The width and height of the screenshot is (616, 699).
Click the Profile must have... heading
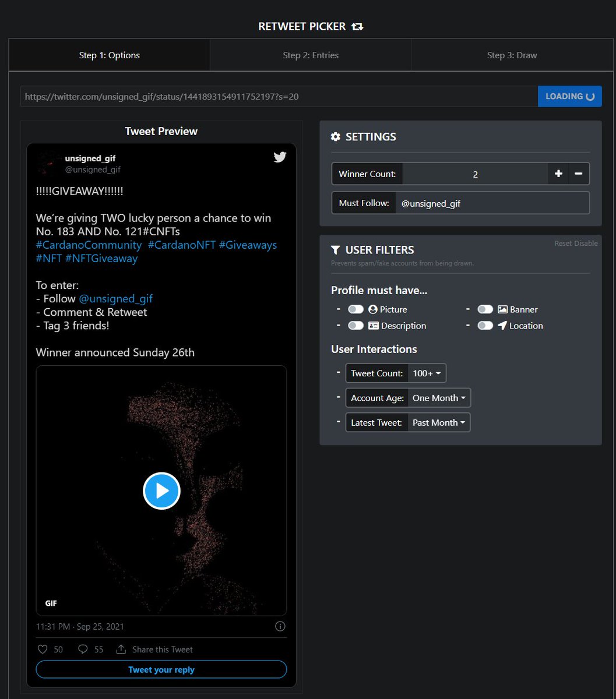tap(379, 290)
